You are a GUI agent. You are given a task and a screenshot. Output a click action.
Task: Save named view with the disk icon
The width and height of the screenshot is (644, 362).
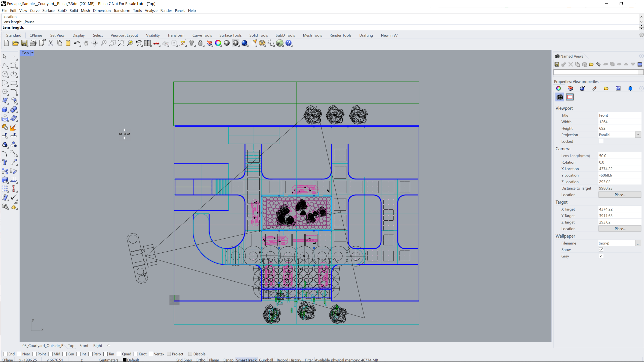coord(557,65)
